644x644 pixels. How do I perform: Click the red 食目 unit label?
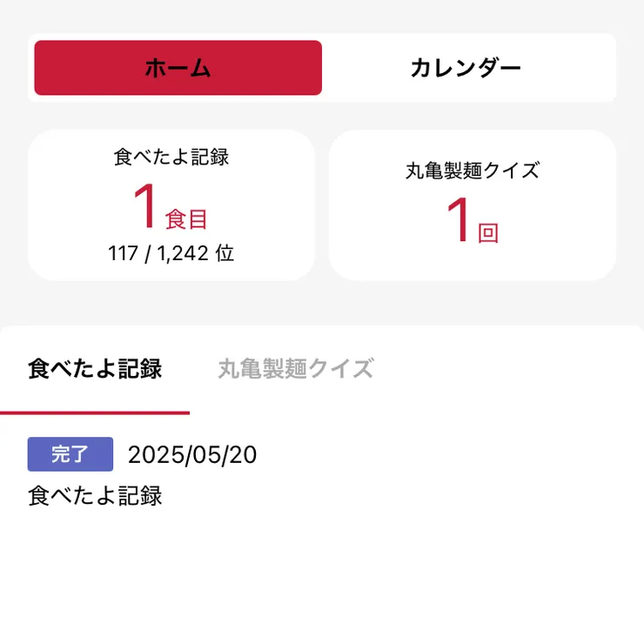tap(186, 218)
